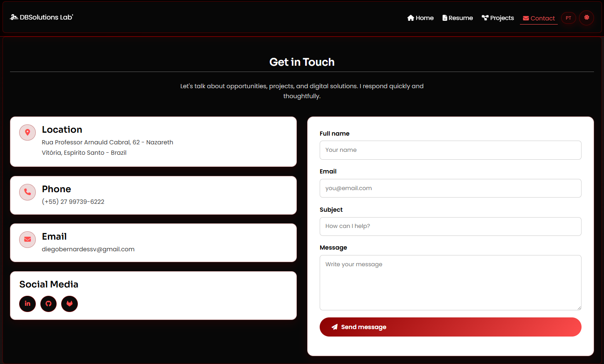Toggle the theme with the gear button

(587, 17)
